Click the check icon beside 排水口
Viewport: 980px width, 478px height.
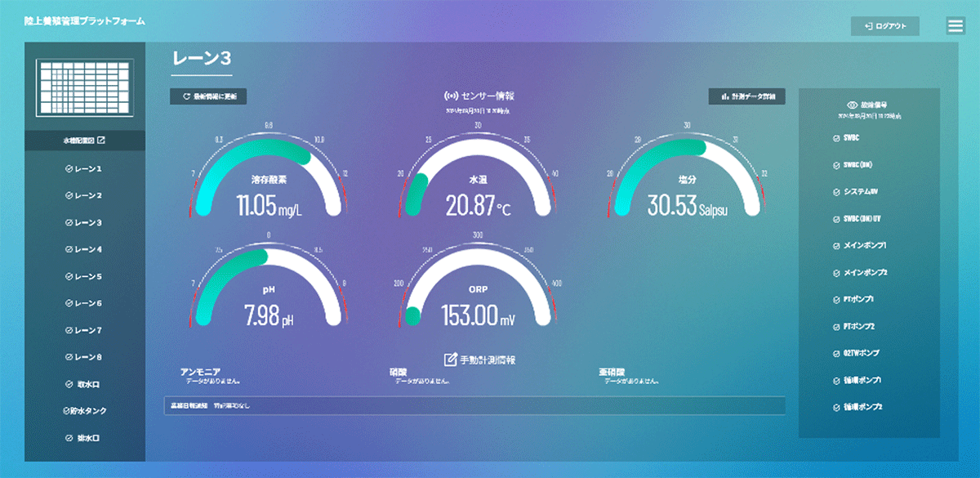click(x=69, y=438)
